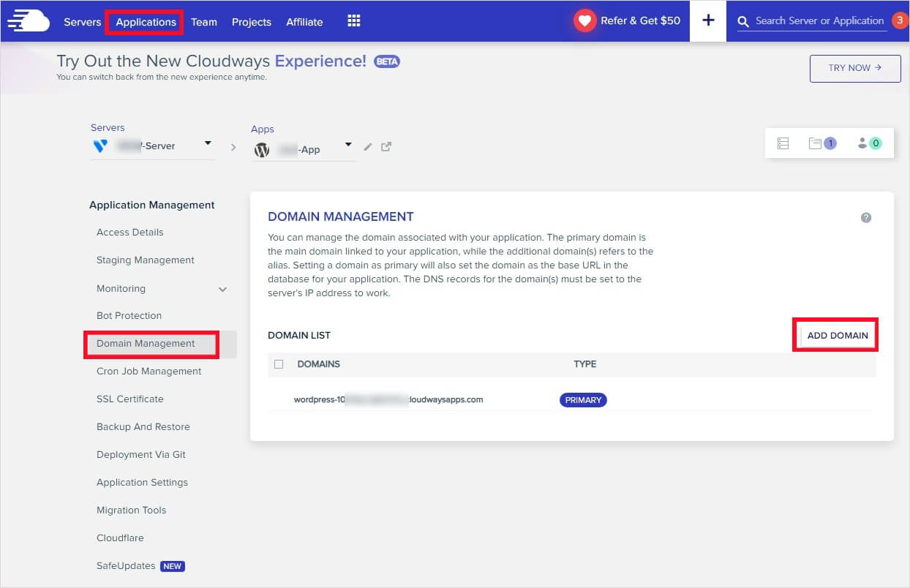Open Projects in top navigation
Screen dimensions: 910x588
(252, 22)
